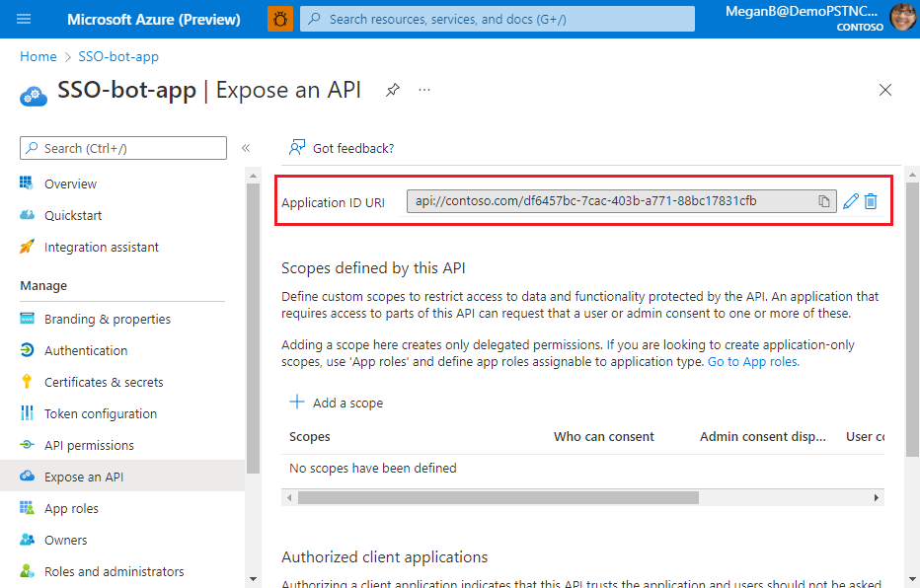Go to Home breadcrumb
This screenshot has width=920, height=588.
[38, 57]
